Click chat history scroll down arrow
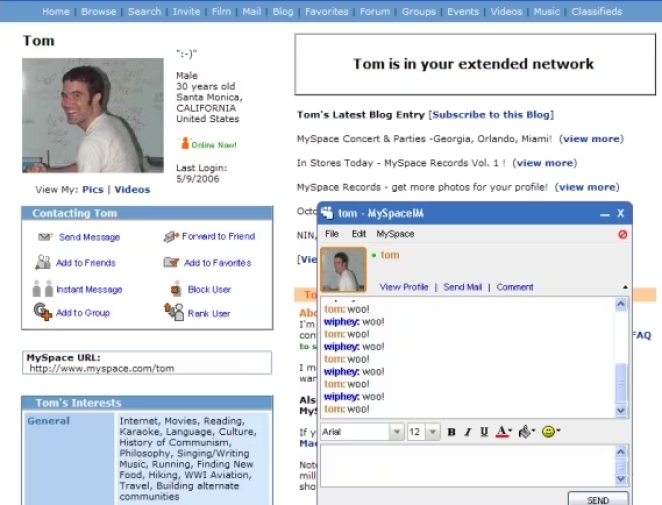The height and width of the screenshot is (505, 662). coord(621,410)
